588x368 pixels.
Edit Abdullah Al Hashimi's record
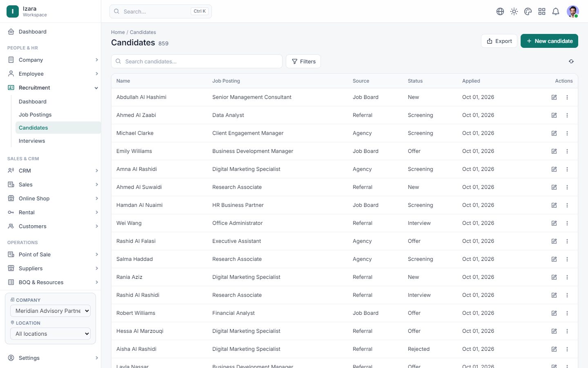tap(554, 97)
